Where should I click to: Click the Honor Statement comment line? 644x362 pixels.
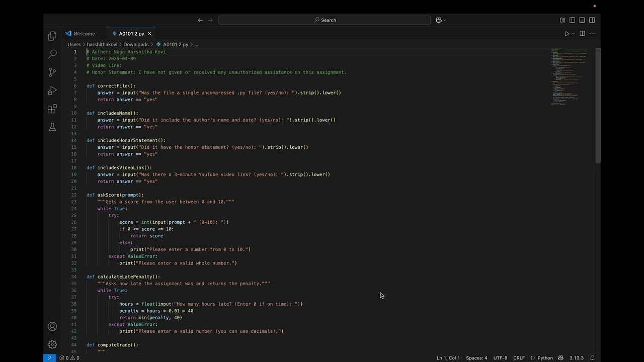point(216,72)
